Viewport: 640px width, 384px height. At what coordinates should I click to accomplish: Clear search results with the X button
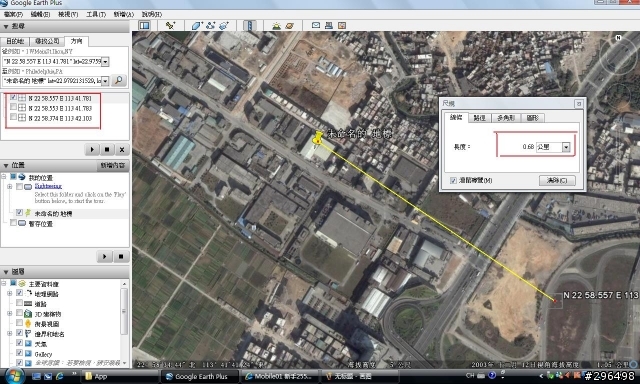coord(122,149)
